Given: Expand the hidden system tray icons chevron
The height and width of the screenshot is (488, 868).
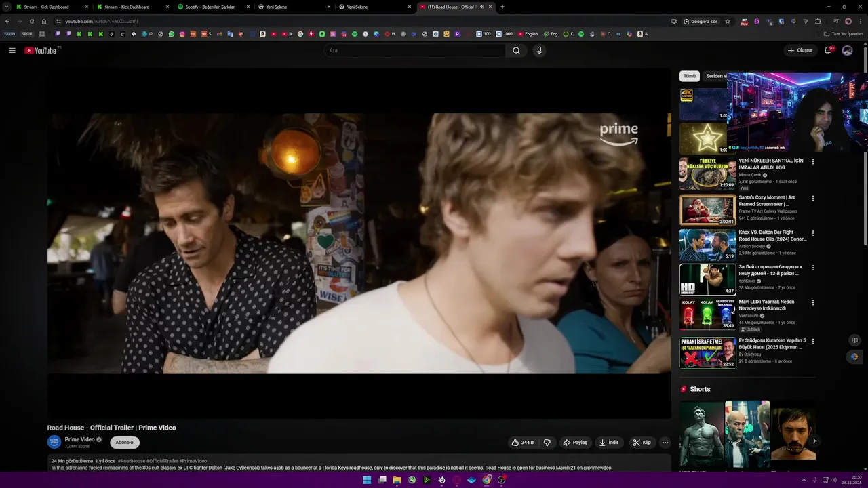Looking at the screenshot, I should pyautogui.click(x=804, y=480).
